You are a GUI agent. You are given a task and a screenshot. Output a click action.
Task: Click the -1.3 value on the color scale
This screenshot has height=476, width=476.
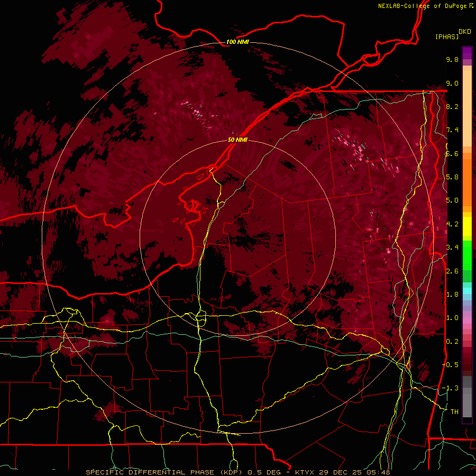coord(450,388)
